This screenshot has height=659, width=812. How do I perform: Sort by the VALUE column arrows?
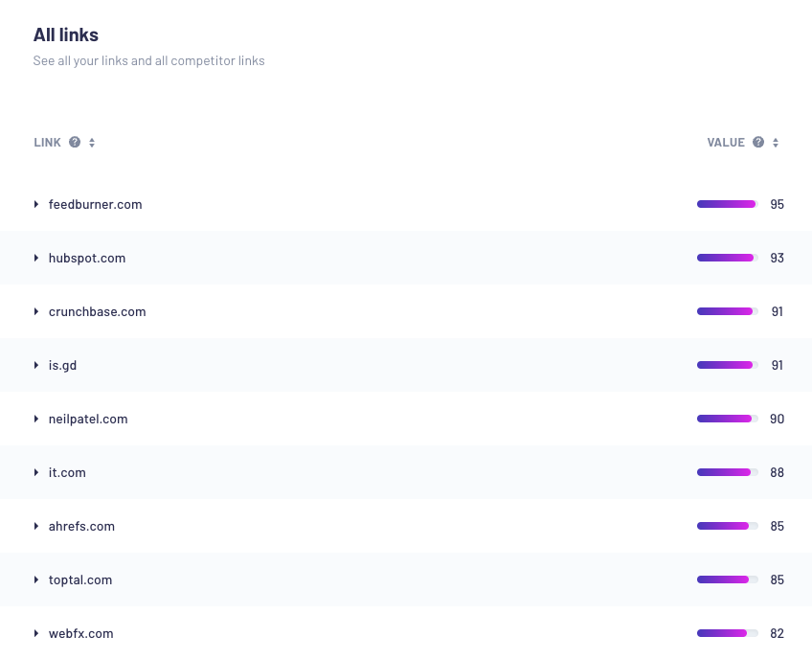(x=776, y=143)
